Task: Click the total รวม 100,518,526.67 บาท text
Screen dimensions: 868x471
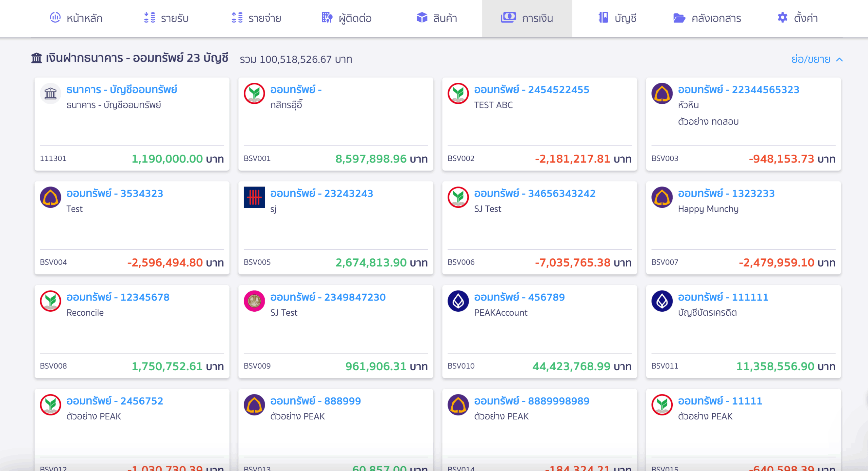Action: coord(296,59)
